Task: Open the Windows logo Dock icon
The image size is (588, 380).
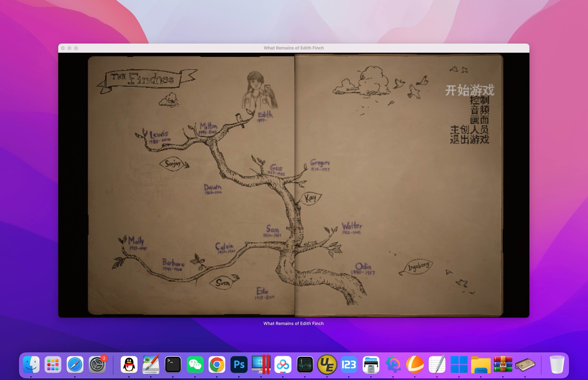Action: pyautogui.click(x=459, y=364)
